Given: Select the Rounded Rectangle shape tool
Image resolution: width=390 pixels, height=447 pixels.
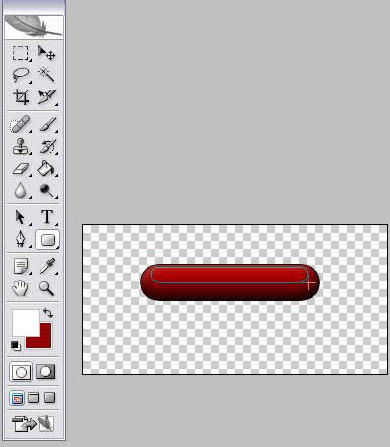Looking at the screenshot, I should pos(47,239).
